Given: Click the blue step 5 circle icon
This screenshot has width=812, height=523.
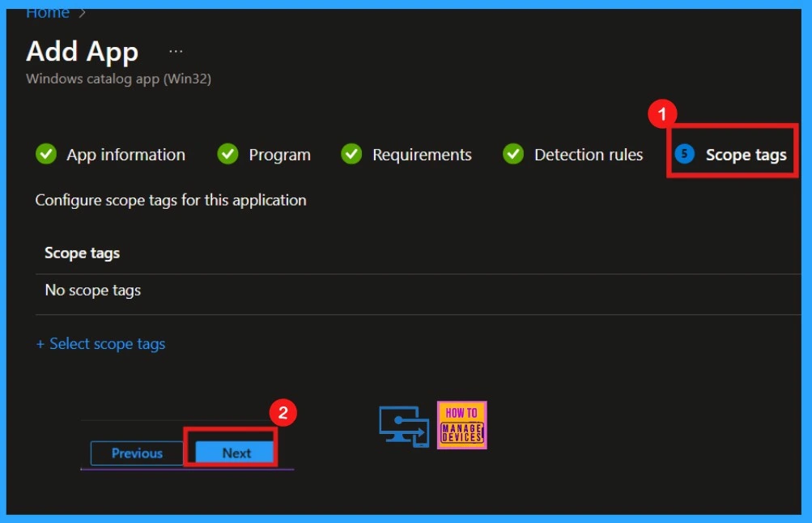Looking at the screenshot, I should click(684, 154).
